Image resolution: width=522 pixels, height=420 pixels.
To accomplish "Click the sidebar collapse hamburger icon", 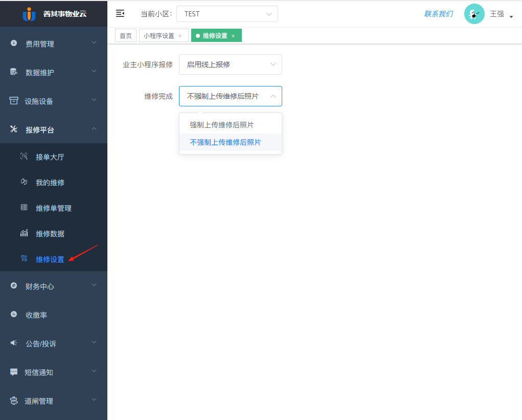I will coord(120,14).
